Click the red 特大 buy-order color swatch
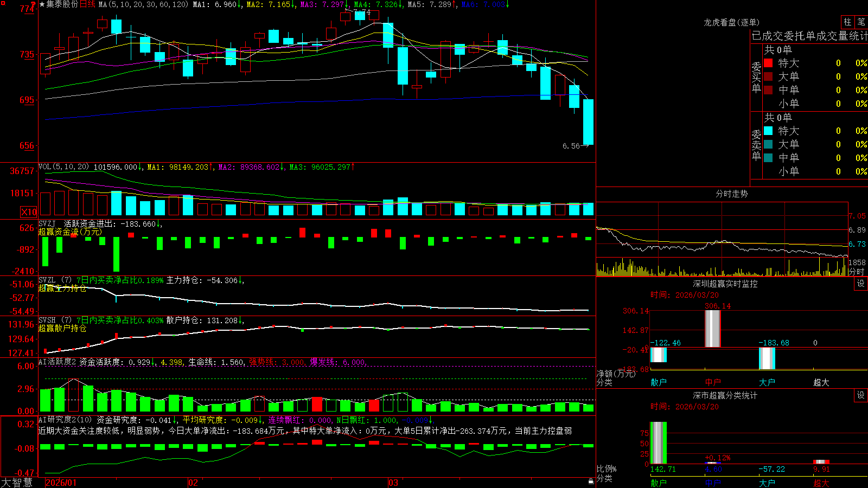868x488 pixels. pos(768,63)
